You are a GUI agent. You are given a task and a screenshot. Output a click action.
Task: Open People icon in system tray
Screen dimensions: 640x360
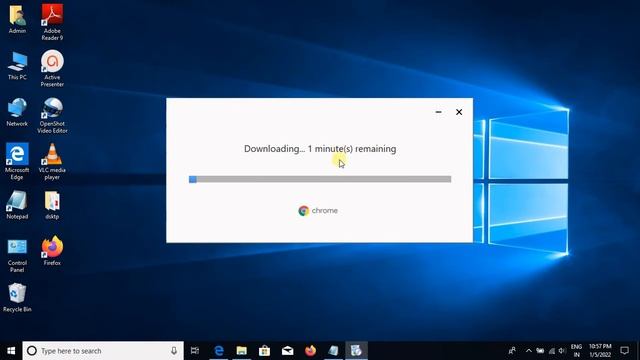coord(512,351)
